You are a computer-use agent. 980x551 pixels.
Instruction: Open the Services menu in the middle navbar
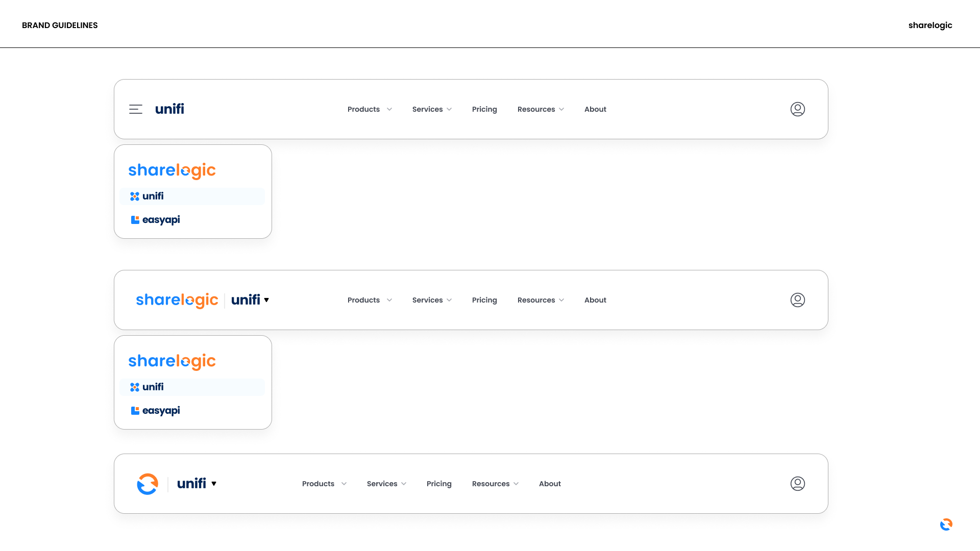click(x=431, y=300)
